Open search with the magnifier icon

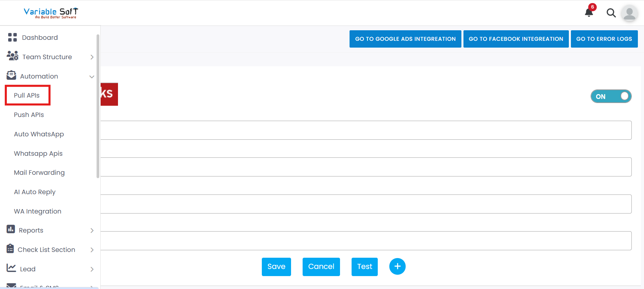tap(611, 13)
